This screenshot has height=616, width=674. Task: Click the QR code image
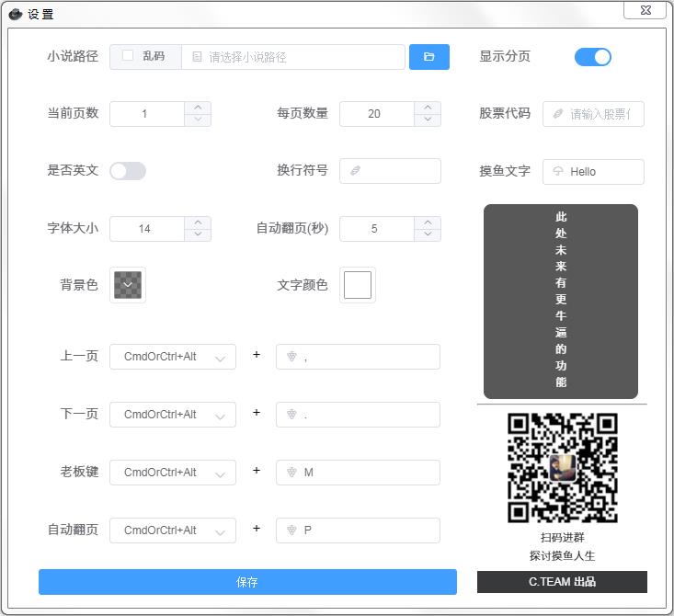pyautogui.click(x=562, y=468)
